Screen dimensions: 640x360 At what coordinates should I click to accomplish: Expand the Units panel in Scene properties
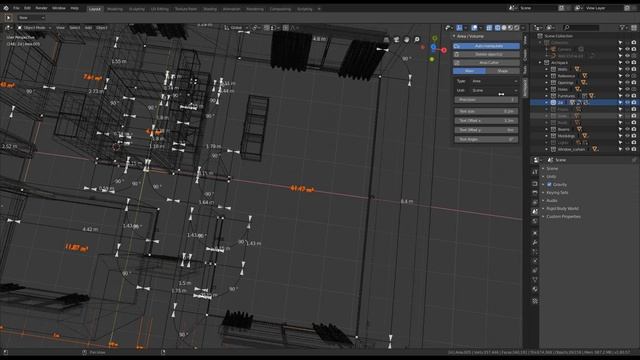pyautogui.click(x=551, y=176)
